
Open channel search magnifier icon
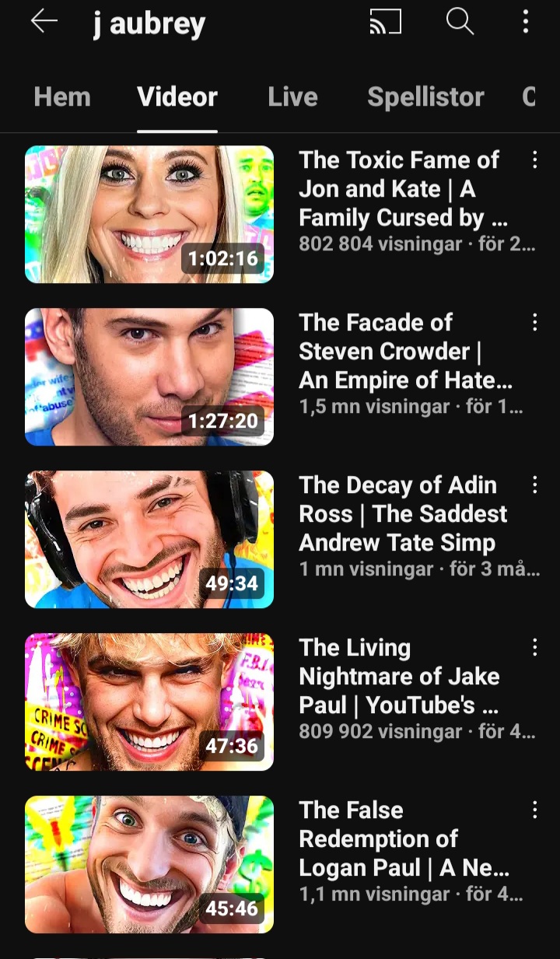click(x=460, y=22)
